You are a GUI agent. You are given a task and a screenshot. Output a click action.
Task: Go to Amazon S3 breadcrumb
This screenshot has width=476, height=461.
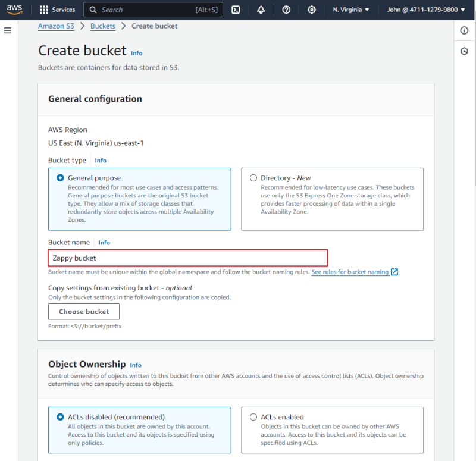pos(56,26)
